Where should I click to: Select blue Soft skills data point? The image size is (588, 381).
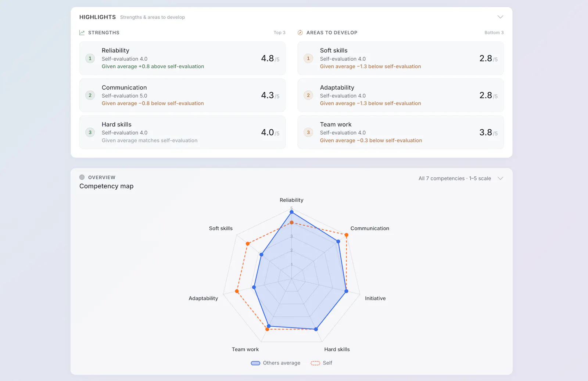coord(261,255)
